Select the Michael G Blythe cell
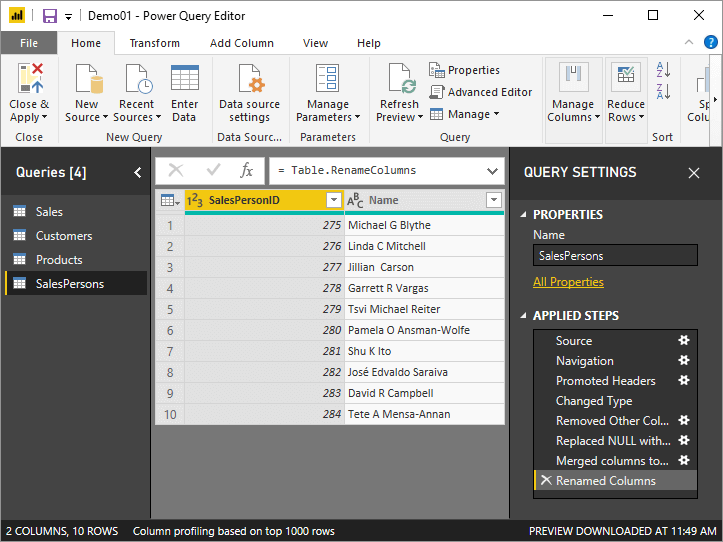This screenshot has width=723, height=542. [424, 225]
